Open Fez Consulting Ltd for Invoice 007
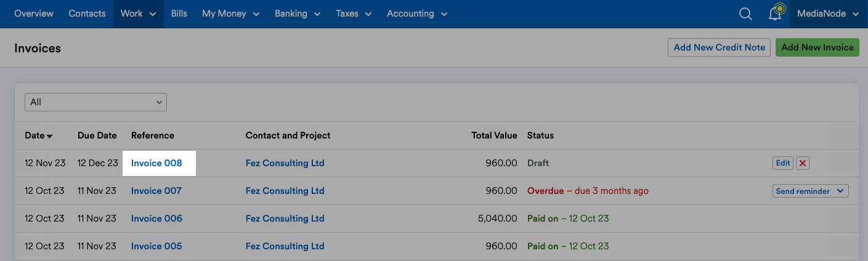Image resolution: width=868 pixels, height=261 pixels. tap(285, 191)
